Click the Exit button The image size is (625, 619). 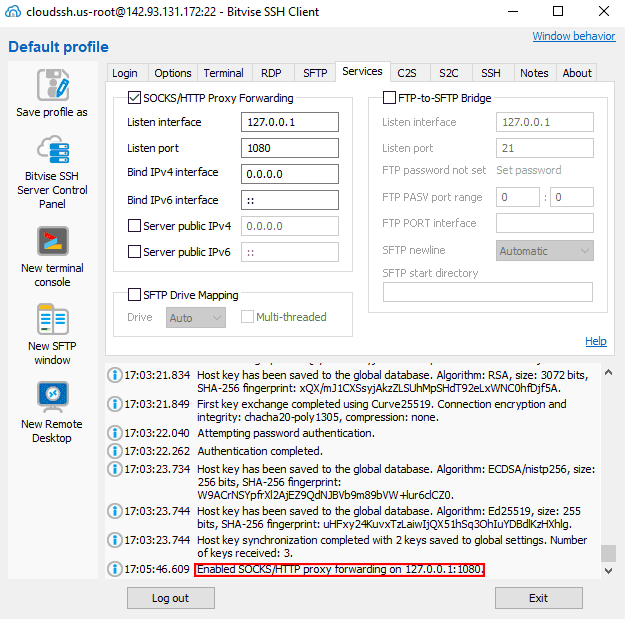(539, 598)
